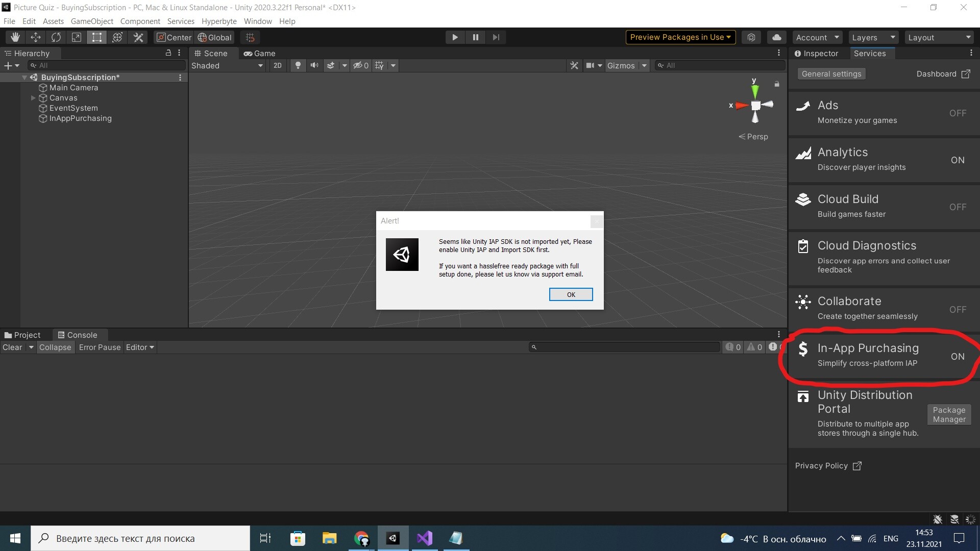Open the GameObject menu
Image resolution: width=980 pixels, height=551 pixels.
(x=92, y=21)
